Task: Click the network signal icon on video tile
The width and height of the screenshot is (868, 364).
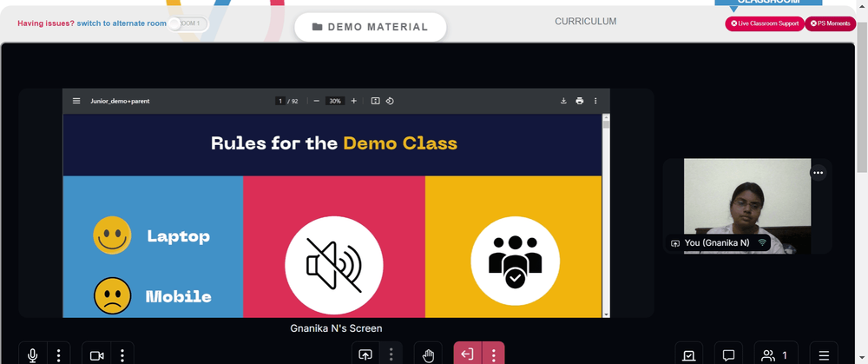Action: click(762, 242)
